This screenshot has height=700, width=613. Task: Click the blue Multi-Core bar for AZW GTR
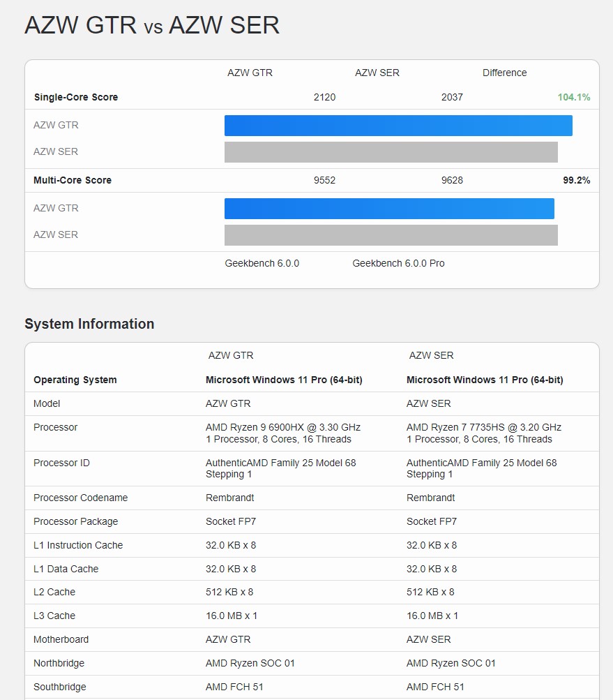[389, 209]
